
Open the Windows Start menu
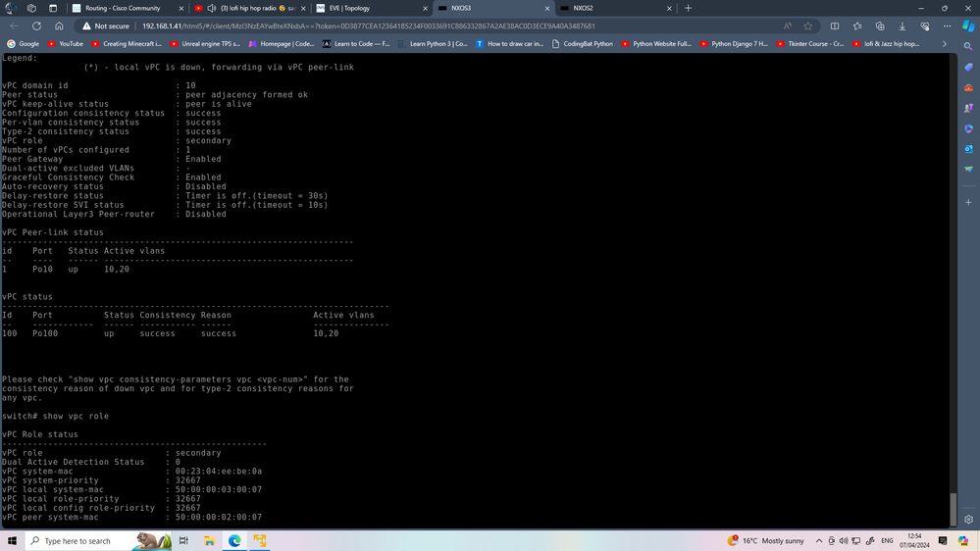coord(12,540)
